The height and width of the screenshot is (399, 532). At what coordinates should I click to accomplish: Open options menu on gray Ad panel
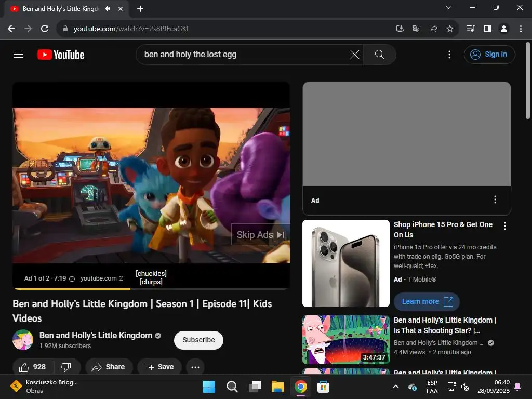click(495, 199)
